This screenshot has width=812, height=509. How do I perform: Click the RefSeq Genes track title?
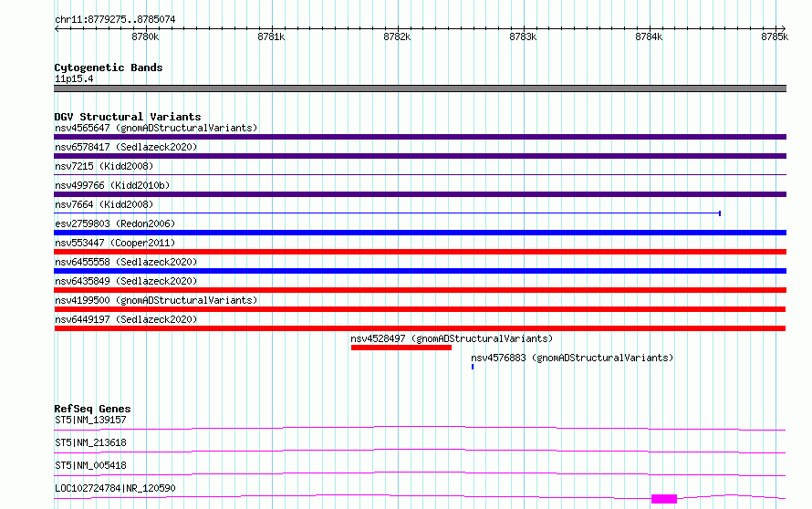[92, 409]
